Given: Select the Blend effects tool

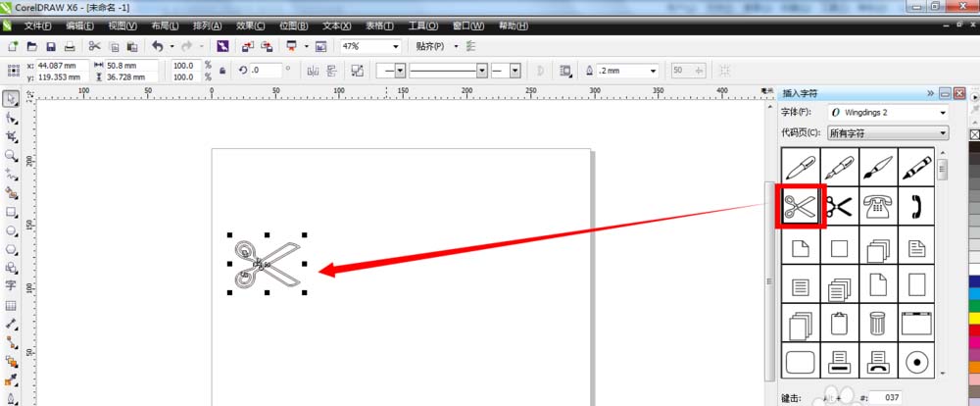Looking at the screenshot, I should 11,361.
